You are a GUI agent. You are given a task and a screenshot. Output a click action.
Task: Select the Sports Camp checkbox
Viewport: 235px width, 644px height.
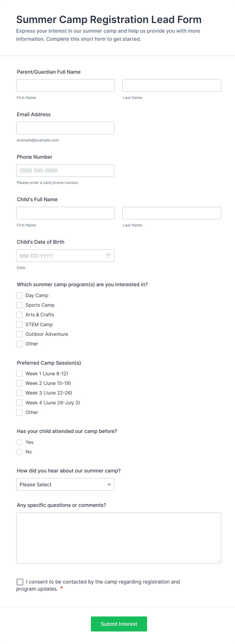pos(19,305)
